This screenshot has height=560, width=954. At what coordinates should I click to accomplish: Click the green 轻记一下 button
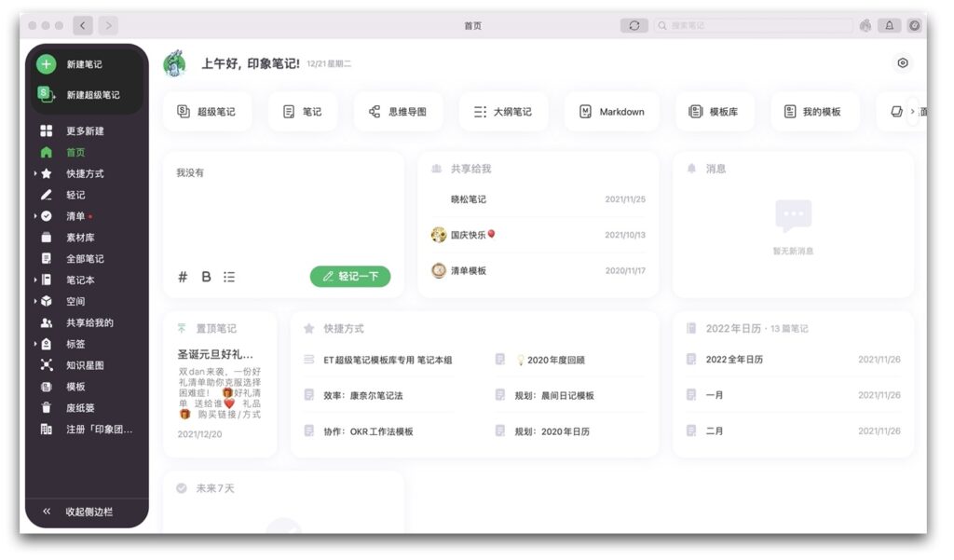(x=350, y=277)
